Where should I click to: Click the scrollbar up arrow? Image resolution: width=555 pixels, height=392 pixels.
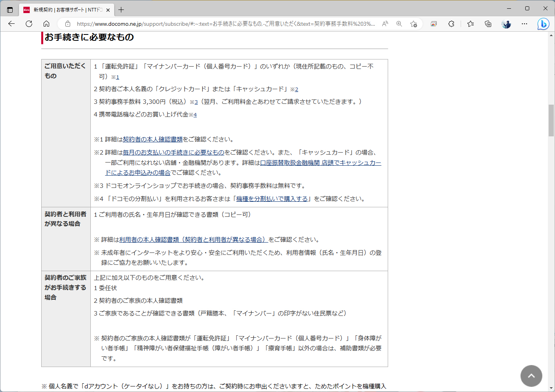(551, 35)
